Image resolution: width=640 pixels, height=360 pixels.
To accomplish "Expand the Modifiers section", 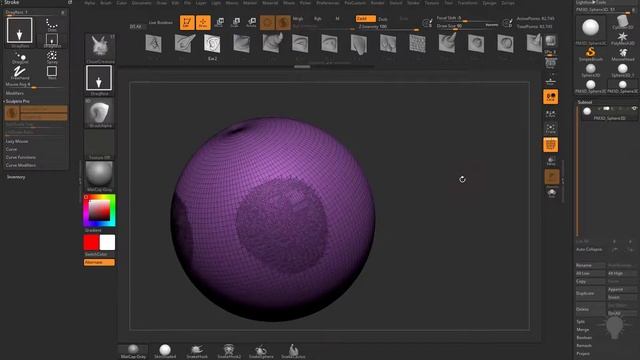I will pyautogui.click(x=15, y=93).
